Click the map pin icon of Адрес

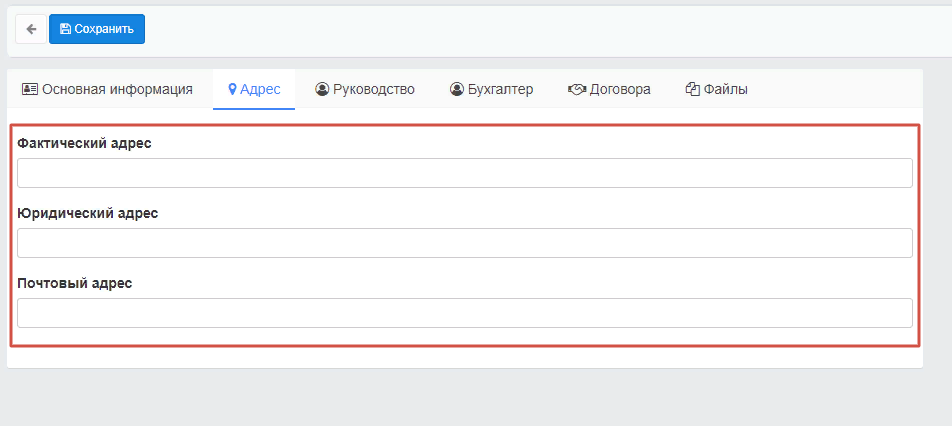232,89
